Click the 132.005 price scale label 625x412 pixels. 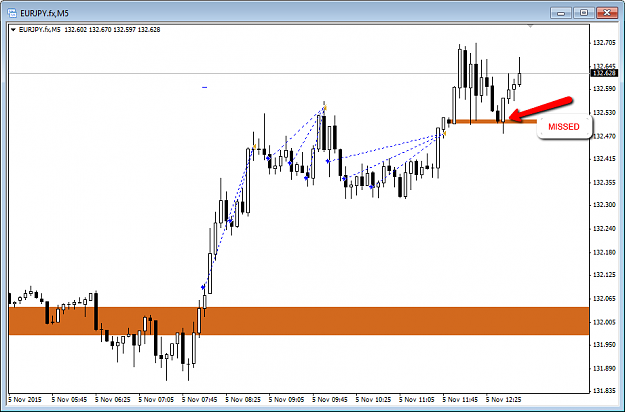pos(604,322)
